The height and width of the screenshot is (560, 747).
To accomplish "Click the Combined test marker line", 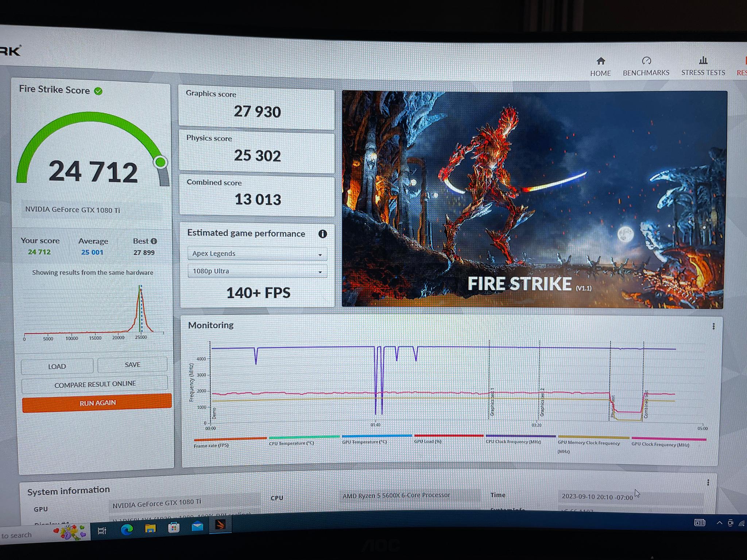I will (644, 381).
